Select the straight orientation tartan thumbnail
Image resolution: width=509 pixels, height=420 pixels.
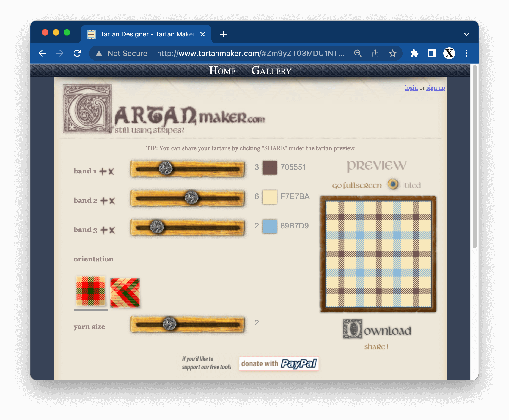[x=91, y=291]
